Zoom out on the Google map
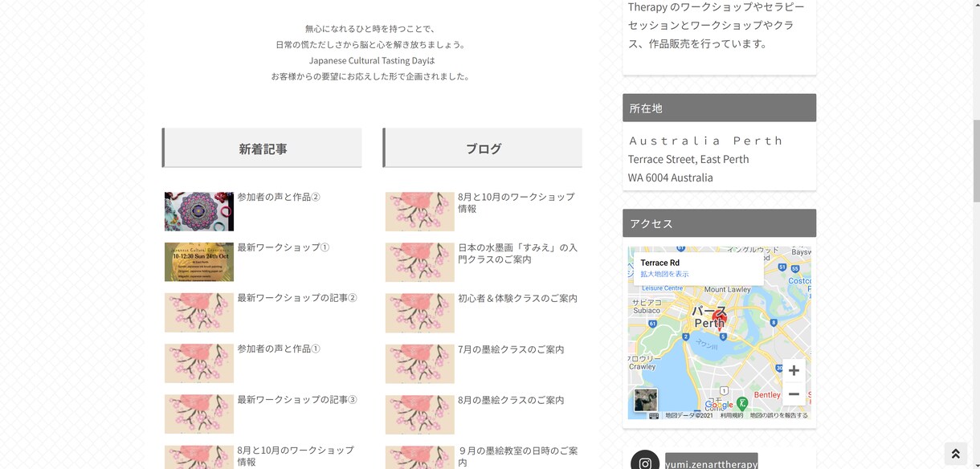Image resolution: width=980 pixels, height=469 pixels. tap(794, 394)
